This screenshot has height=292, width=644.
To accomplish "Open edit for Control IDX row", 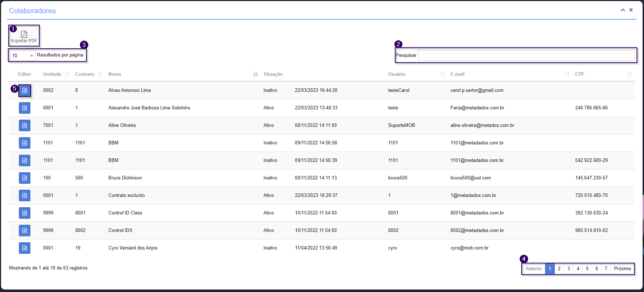I will 25,231.
